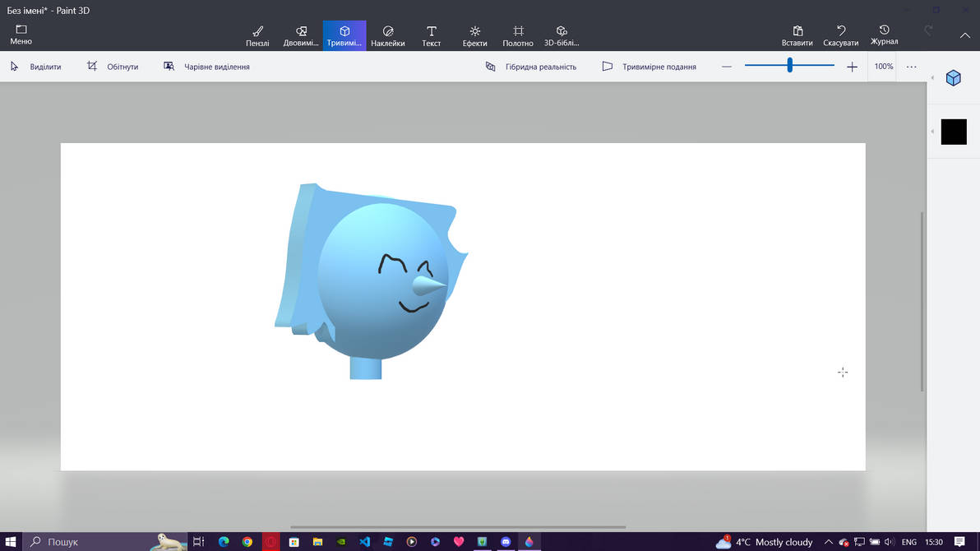The image size is (980, 551).
Task: Open the 4°C Mostly cloudy weather widget
Action: click(764, 542)
